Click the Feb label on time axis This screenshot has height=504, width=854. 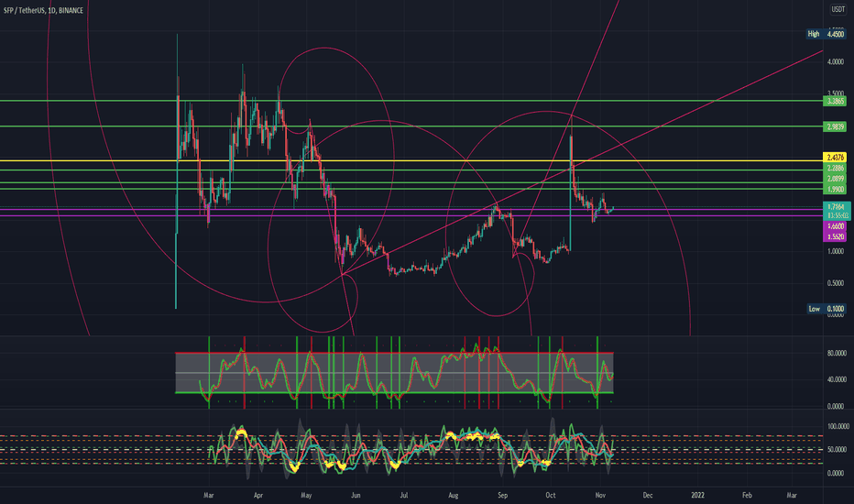point(748,495)
